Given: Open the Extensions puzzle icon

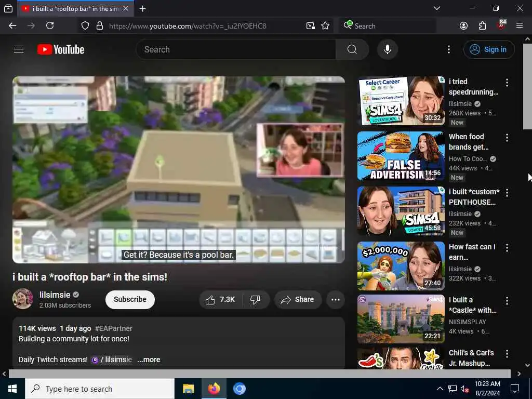Looking at the screenshot, I should tap(482, 26).
